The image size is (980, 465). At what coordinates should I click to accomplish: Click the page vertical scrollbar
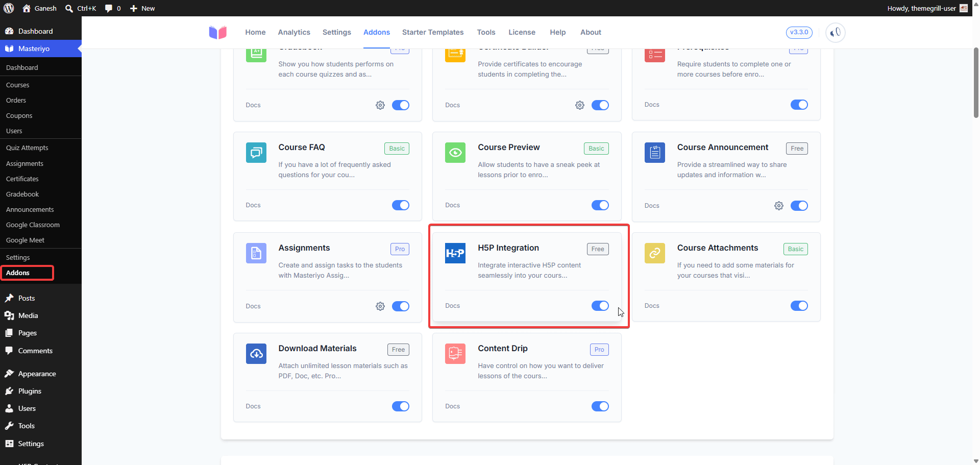coord(976,82)
